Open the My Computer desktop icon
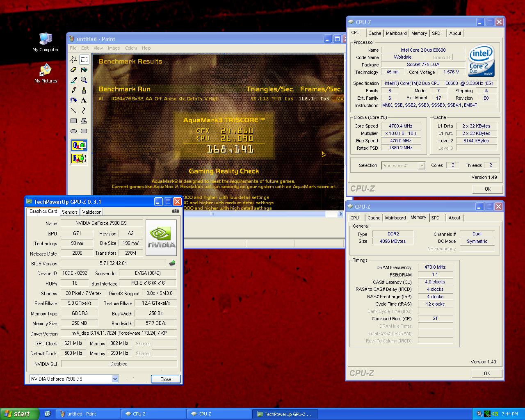Screen dimensions: 525x420 pyautogui.click(x=46, y=42)
